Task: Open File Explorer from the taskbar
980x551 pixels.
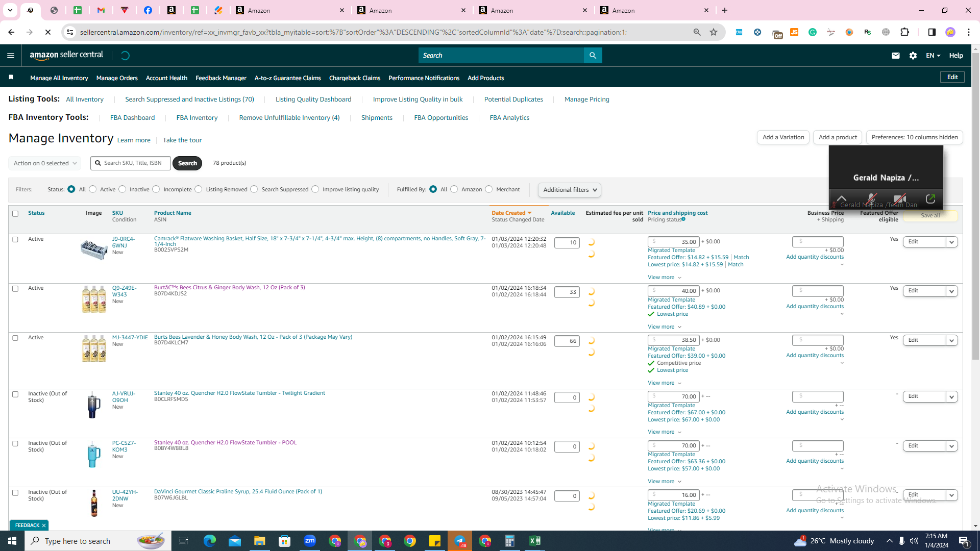Action: click(x=260, y=541)
